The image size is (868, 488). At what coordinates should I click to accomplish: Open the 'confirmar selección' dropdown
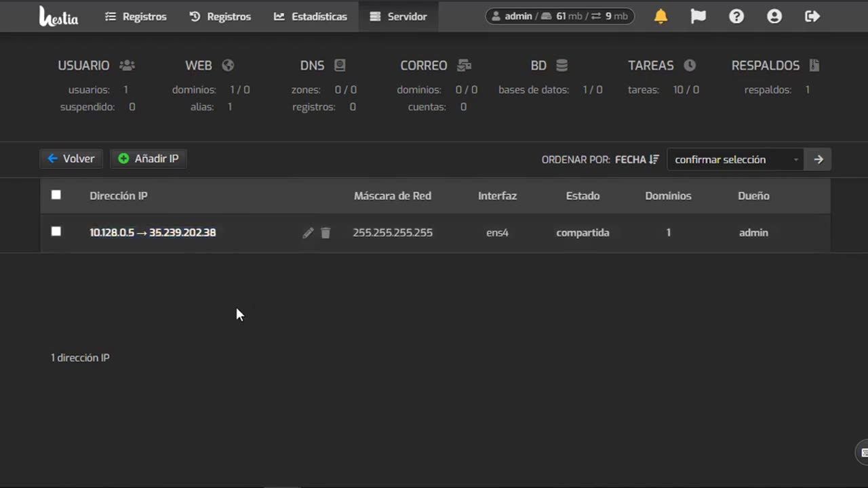pos(736,159)
